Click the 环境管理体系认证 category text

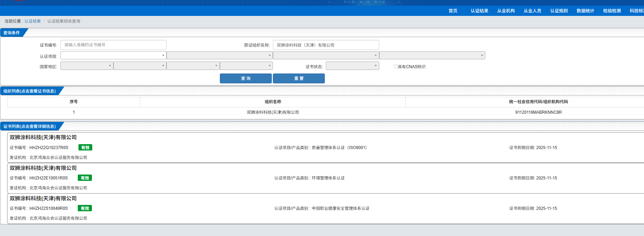[328, 178]
